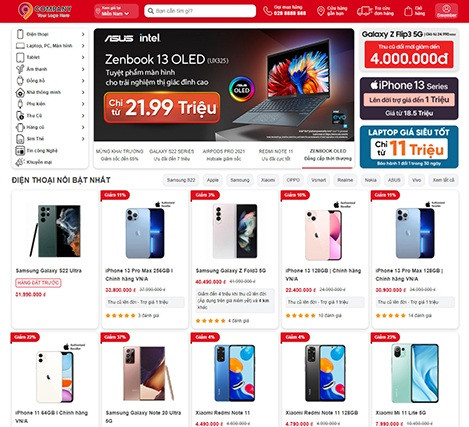Click the shopping bag cart icon
The height and width of the screenshot is (427, 469).
pos(408,11)
